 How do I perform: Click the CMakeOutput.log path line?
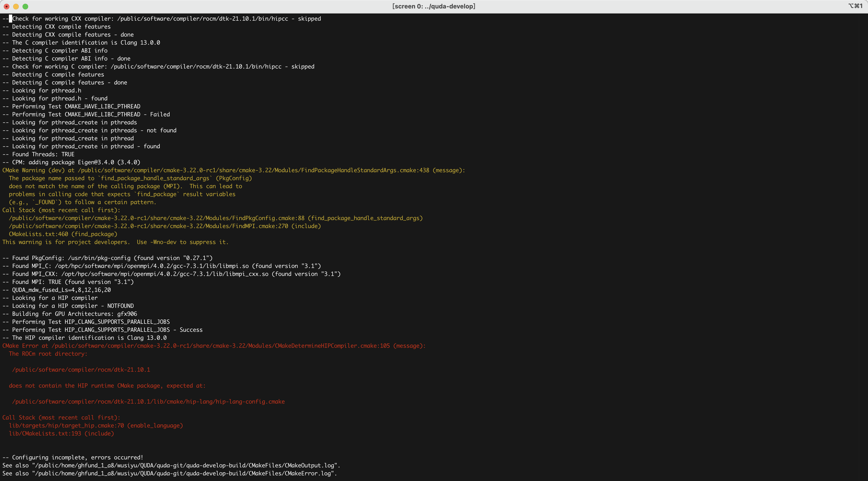(171, 466)
